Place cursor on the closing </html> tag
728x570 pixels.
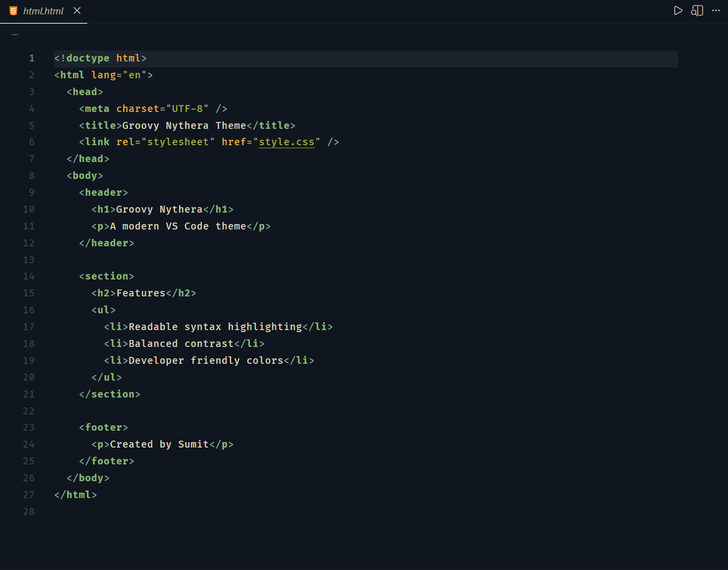point(75,494)
